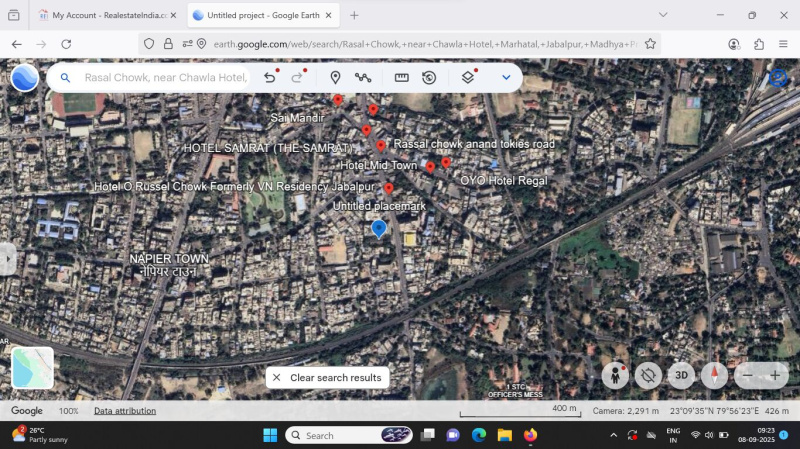Viewport: 800px width, 449px height.
Task: Go back to the previous page
Action: point(17,44)
